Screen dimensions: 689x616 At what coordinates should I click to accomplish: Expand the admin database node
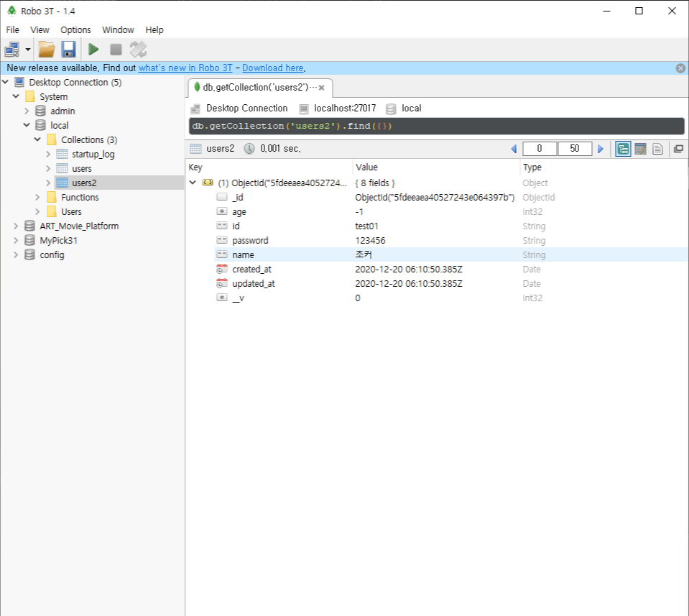[27, 111]
